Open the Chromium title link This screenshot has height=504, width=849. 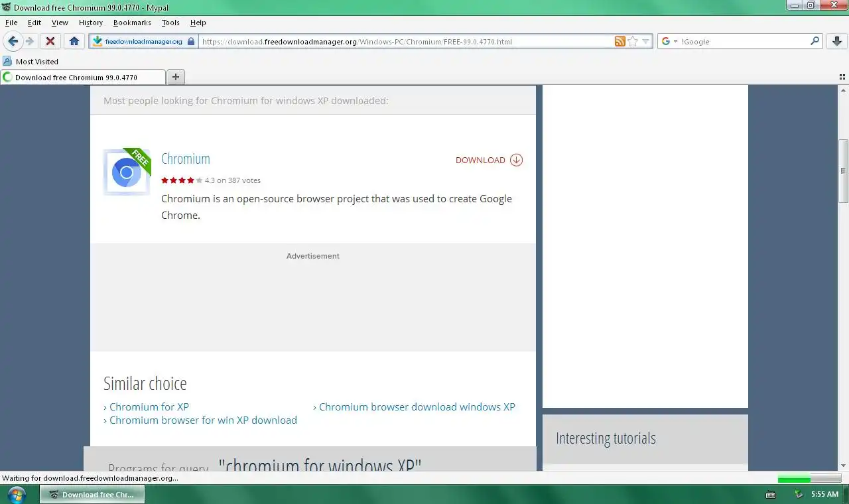pyautogui.click(x=186, y=159)
